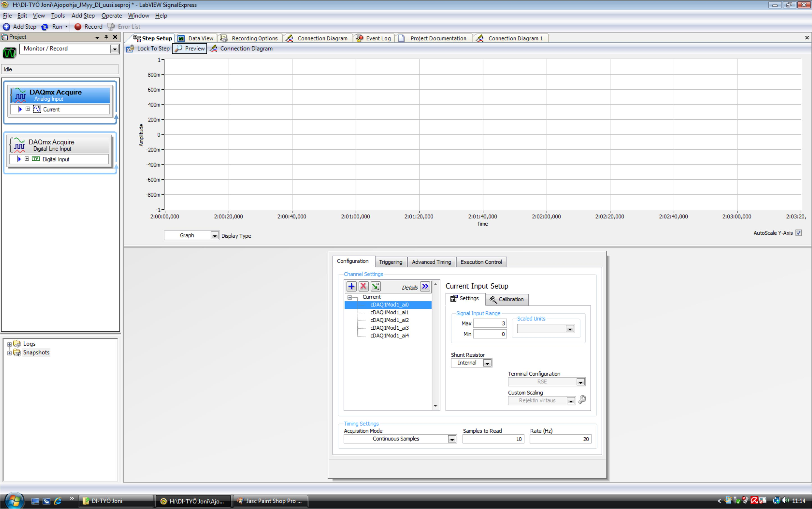Click the red X remove channel icon
The width and height of the screenshot is (812, 509).
[363, 286]
